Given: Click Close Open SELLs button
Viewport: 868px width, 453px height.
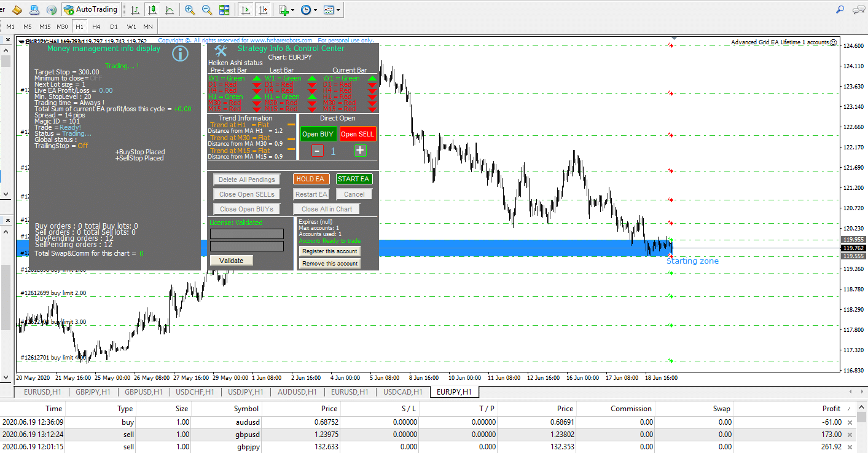Looking at the screenshot, I should (x=247, y=194).
